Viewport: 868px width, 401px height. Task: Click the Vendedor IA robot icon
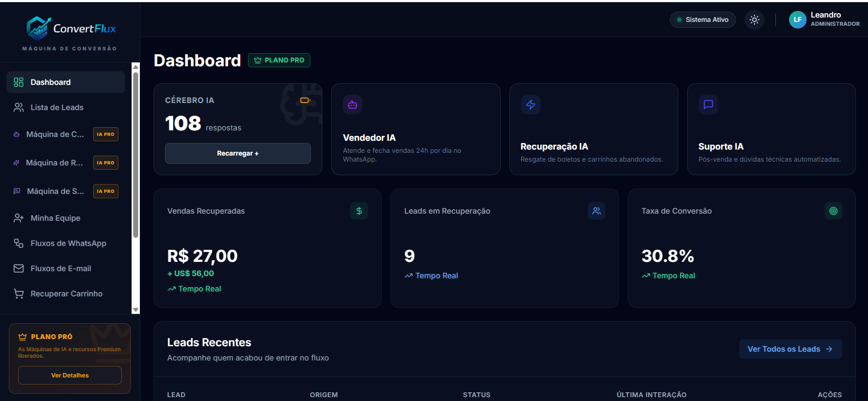click(x=353, y=105)
